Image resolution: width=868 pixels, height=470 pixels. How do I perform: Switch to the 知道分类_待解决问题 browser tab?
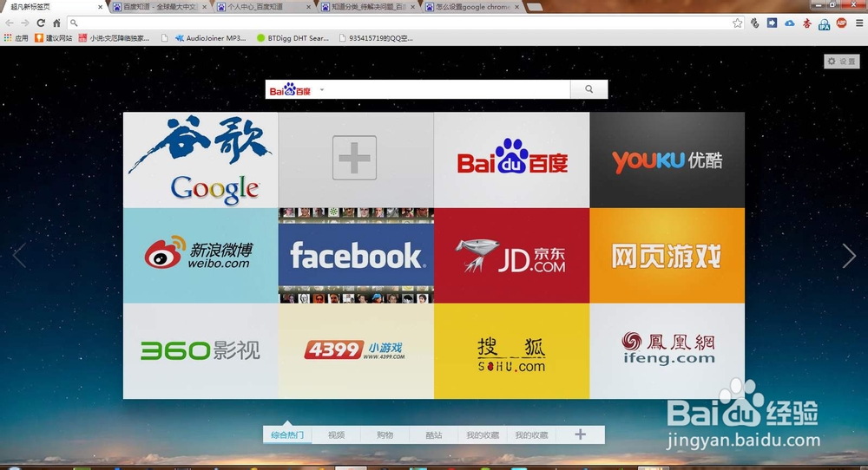(x=367, y=7)
